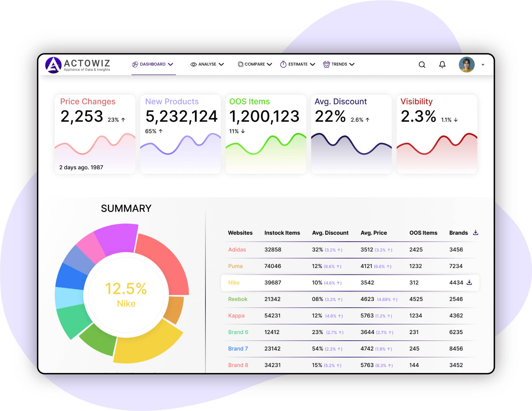Download the Nike row data

(469, 282)
